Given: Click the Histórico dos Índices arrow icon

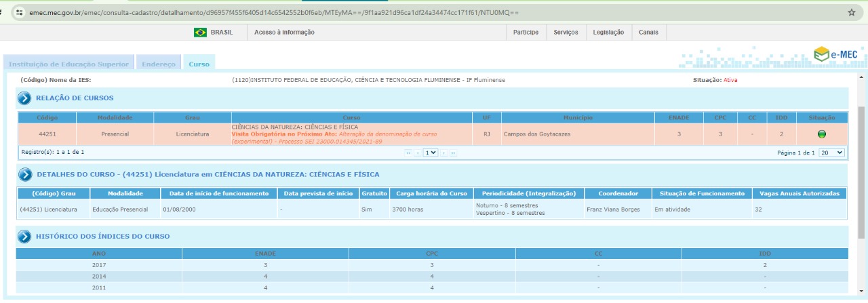Looking at the screenshot, I should [25, 237].
